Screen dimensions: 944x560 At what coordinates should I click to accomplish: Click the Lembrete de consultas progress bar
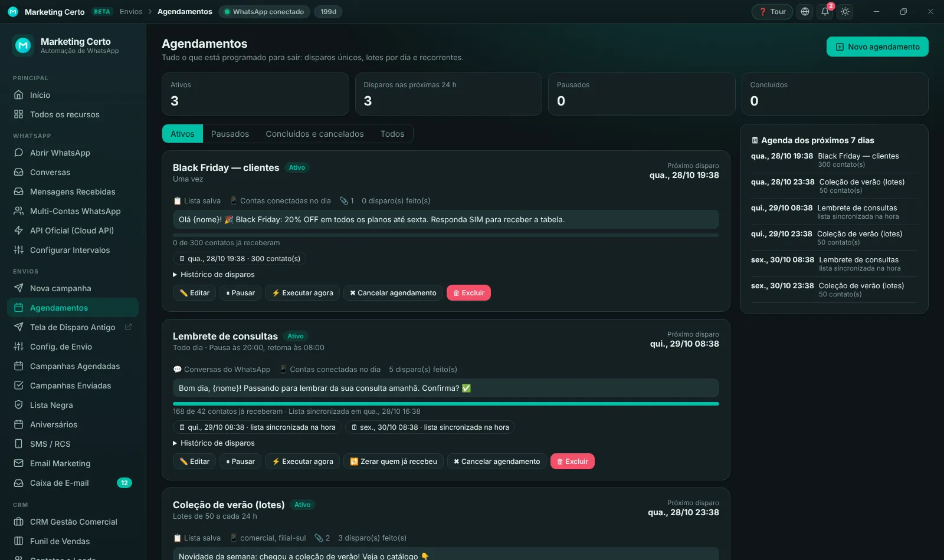(446, 404)
